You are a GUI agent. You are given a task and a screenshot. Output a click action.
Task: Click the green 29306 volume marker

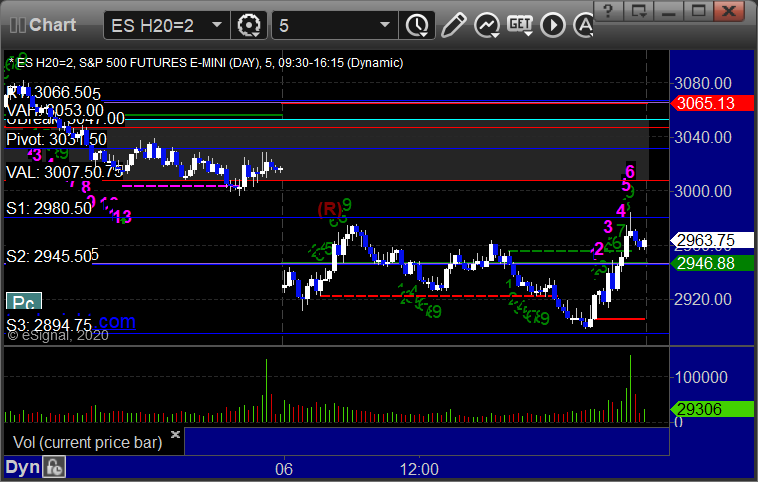click(712, 409)
